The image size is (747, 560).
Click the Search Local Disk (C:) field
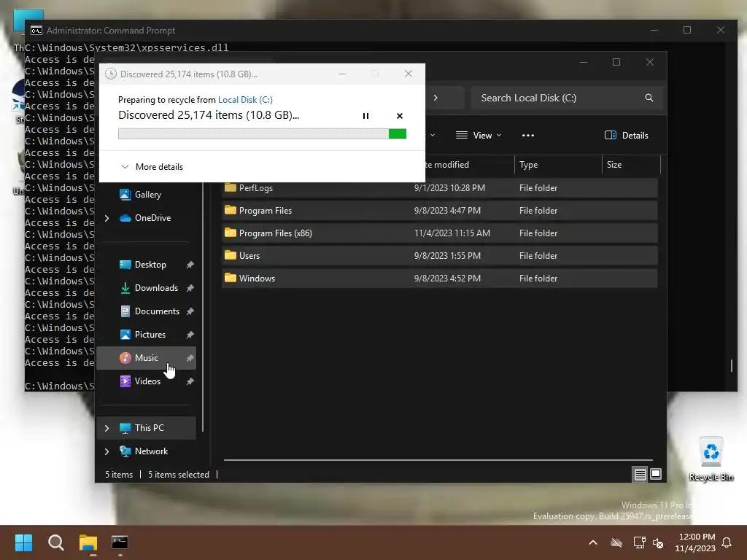click(x=567, y=98)
